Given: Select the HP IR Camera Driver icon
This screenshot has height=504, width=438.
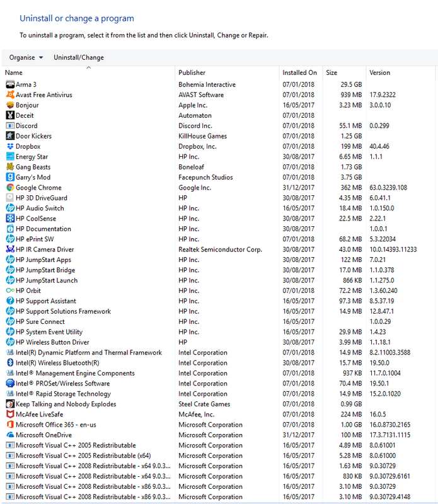Looking at the screenshot, I should click(10, 249).
